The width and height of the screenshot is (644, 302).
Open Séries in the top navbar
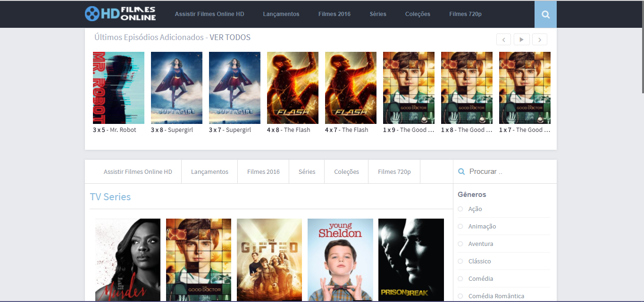378,14
